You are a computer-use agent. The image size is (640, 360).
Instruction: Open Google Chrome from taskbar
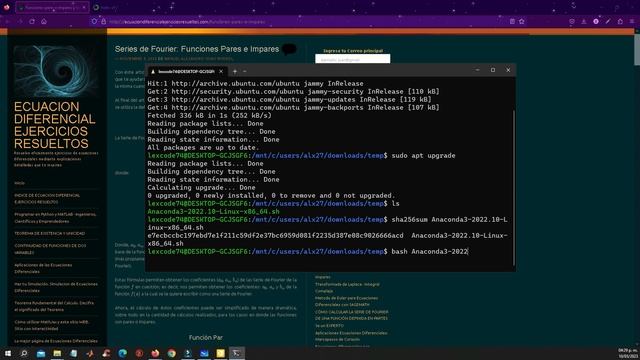171,353
